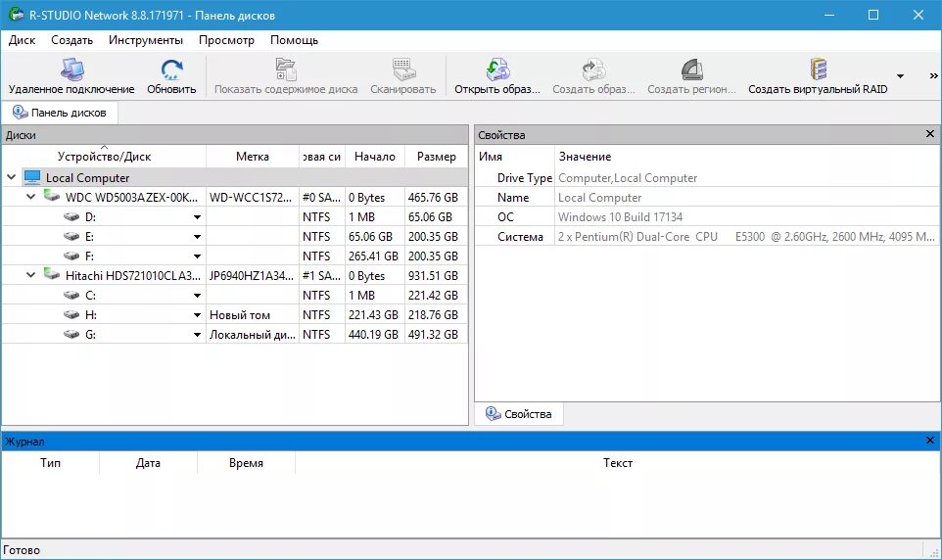
Task: Click the Сканировать toolbar icon
Action: pyautogui.click(x=403, y=70)
